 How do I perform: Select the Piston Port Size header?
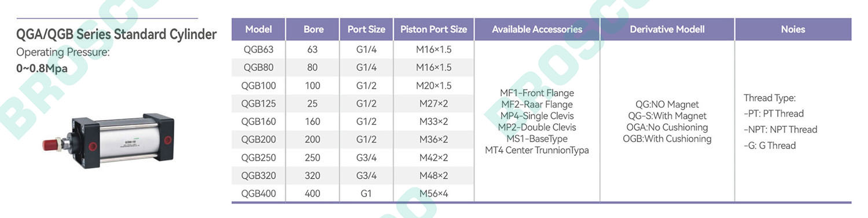[x=433, y=29]
